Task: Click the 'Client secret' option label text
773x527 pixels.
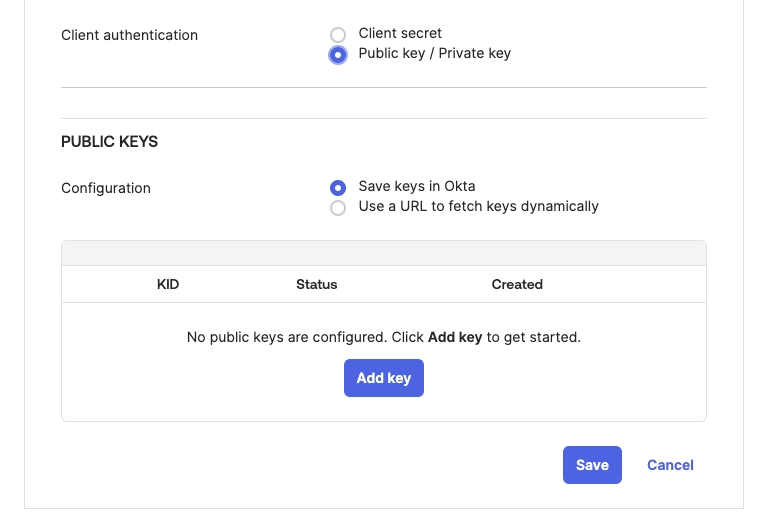Action: pos(400,34)
